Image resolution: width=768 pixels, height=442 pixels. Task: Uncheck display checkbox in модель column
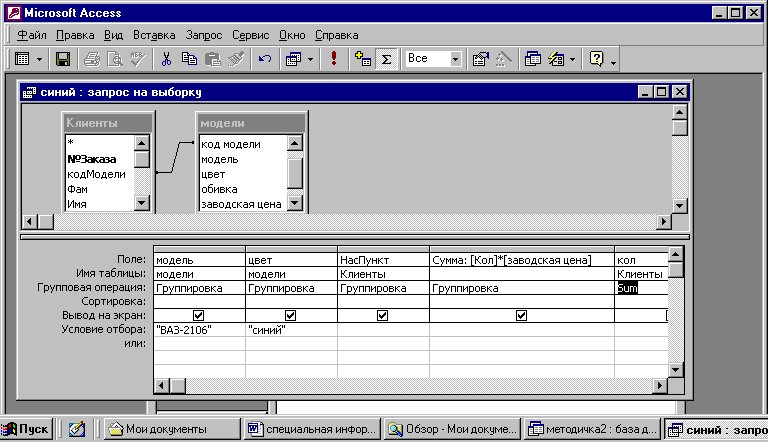198,316
